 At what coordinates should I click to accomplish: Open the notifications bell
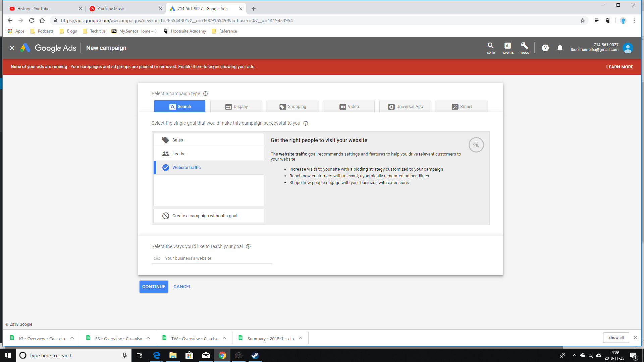point(560,48)
